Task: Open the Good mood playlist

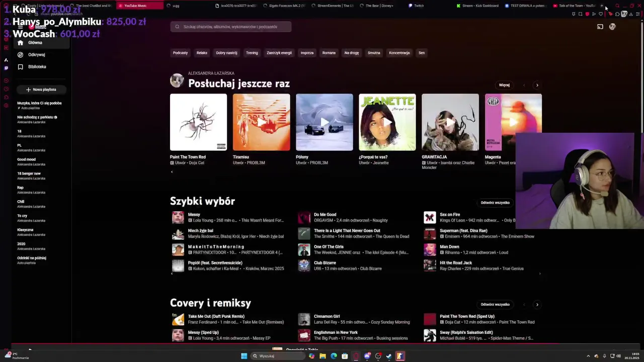Action: click(26, 159)
